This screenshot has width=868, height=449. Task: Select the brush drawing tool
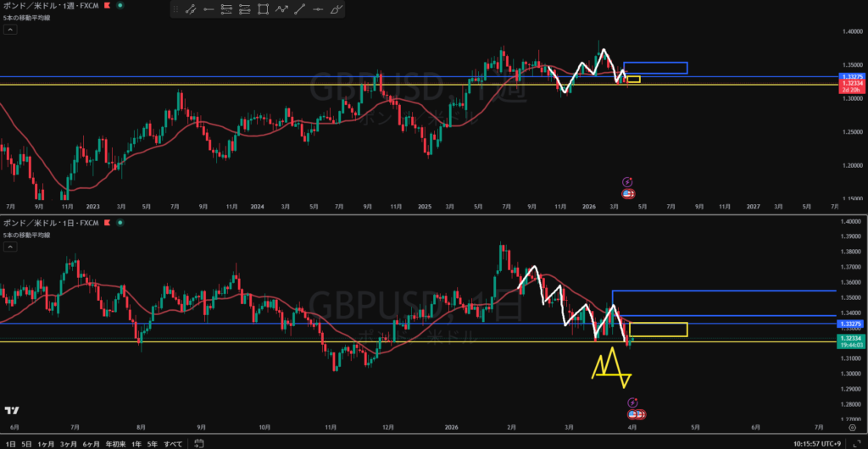click(337, 9)
